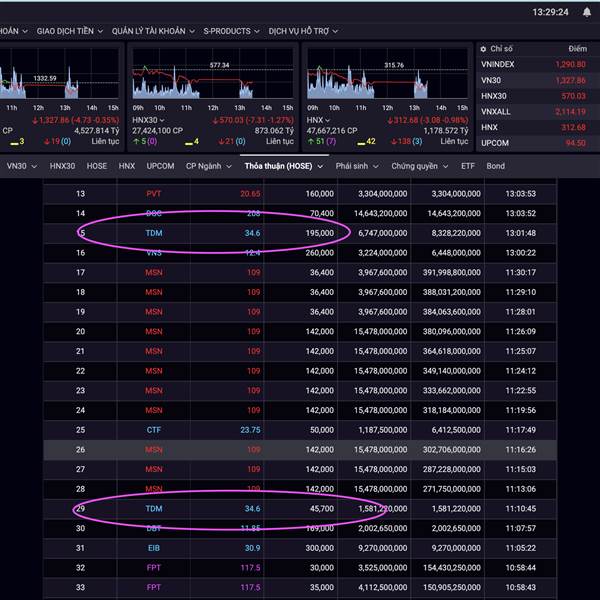The height and width of the screenshot is (600, 600).
Task: Expand QUẢN LÝ TÀI KHOẢN menu
Action: (x=153, y=31)
